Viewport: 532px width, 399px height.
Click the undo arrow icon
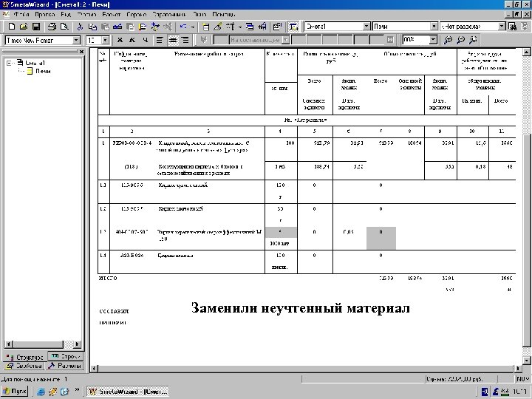point(183,27)
